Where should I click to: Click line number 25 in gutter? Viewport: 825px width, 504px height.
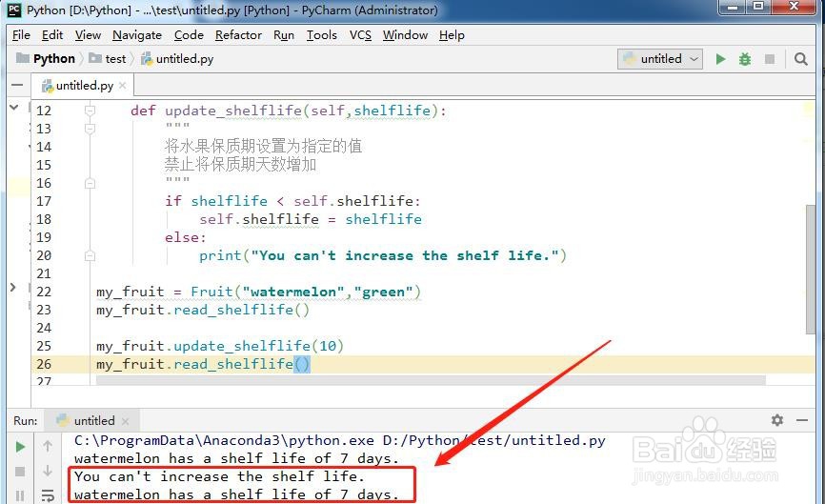(44, 346)
